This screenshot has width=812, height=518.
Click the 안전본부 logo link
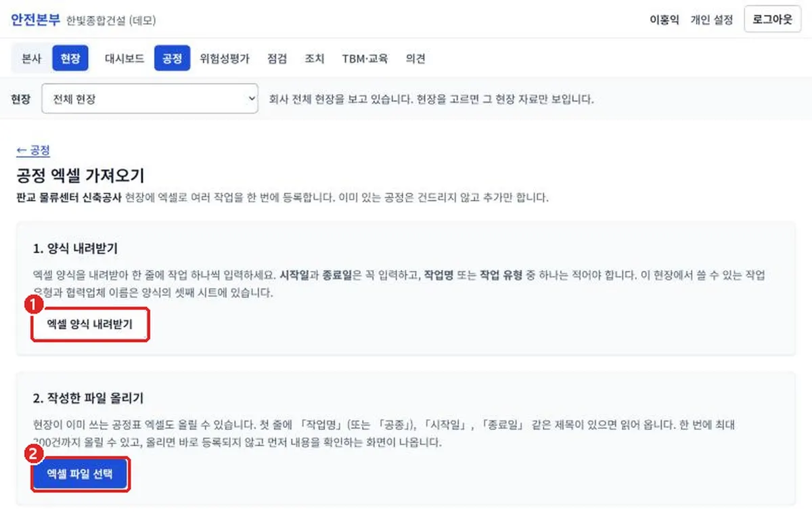36,19
